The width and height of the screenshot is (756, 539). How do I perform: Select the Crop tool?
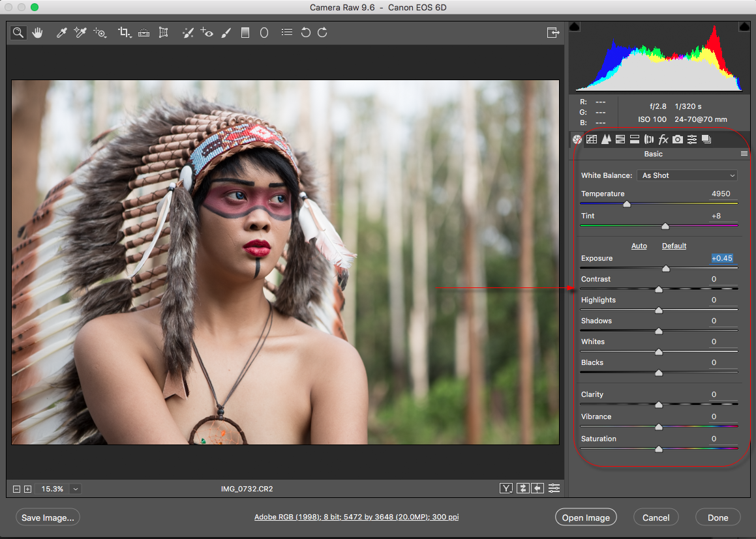pos(124,33)
